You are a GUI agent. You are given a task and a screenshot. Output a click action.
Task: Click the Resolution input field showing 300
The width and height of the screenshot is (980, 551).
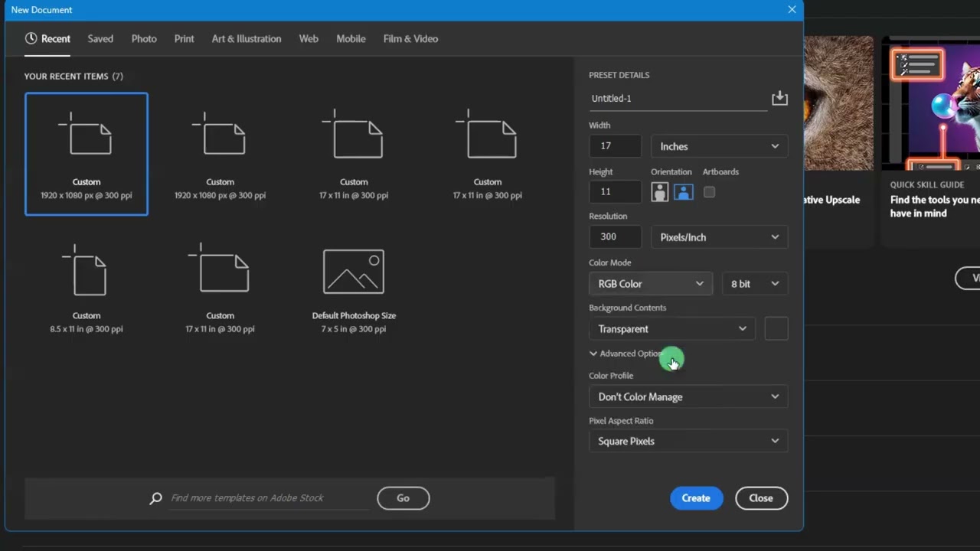click(x=616, y=236)
